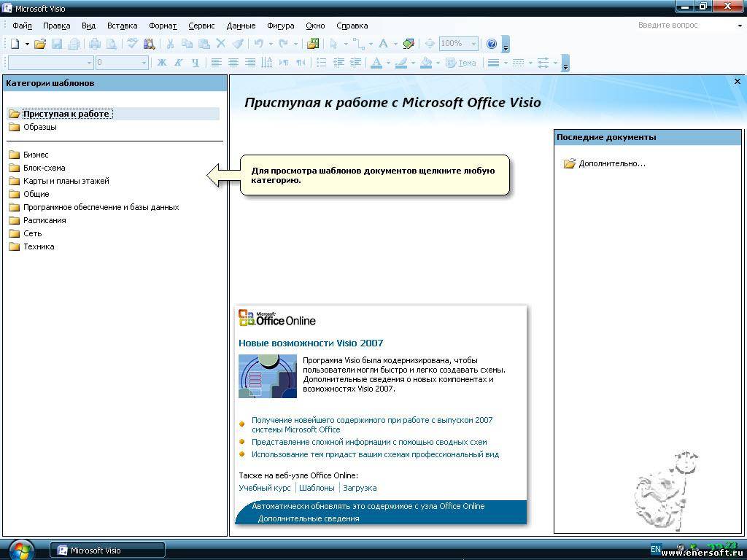Open the Shapes window icon
Image resolution: width=747 pixels, height=560 pixels.
(313, 44)
